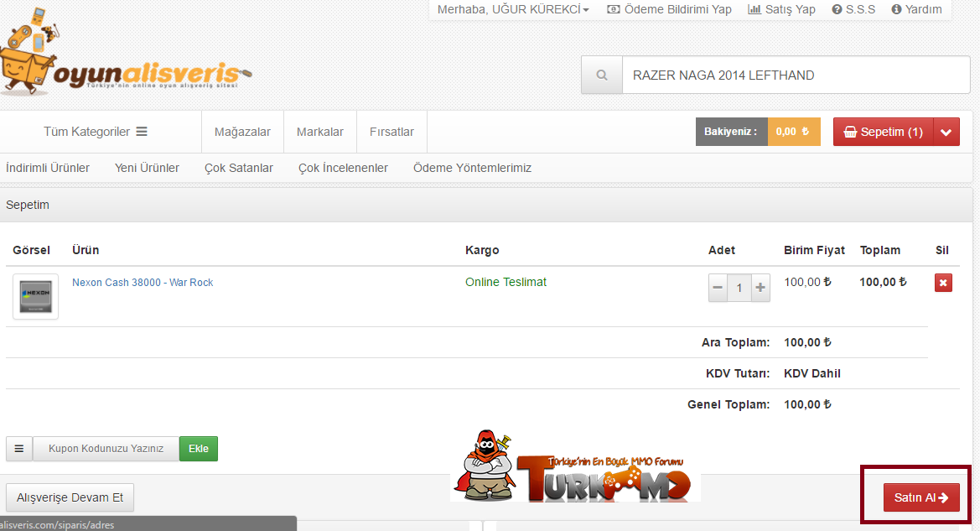Go to Çok Satanlar
The height and width of the screenshot is (531, 980).
pyautogui.click(x=239, y=169)
